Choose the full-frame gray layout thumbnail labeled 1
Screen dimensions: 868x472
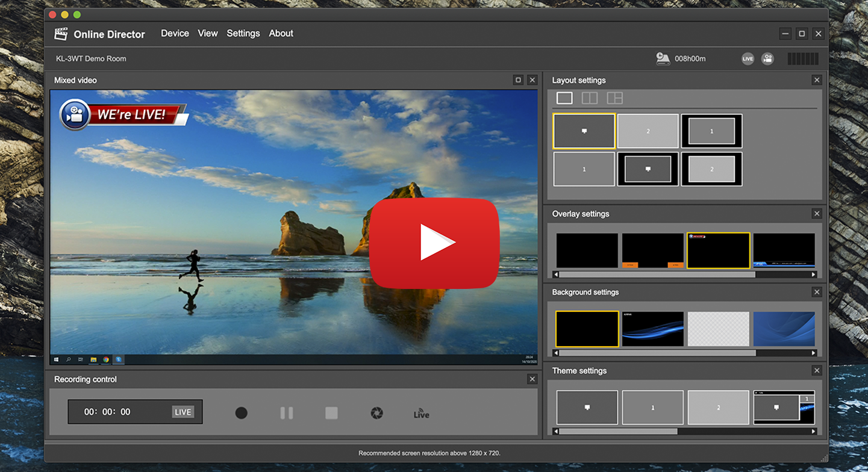(x=584, y=169)
